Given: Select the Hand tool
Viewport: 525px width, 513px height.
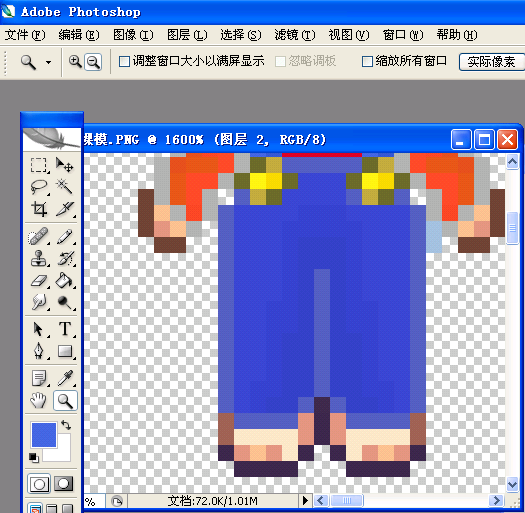Looking at the screenshot, I should (39, 400).
